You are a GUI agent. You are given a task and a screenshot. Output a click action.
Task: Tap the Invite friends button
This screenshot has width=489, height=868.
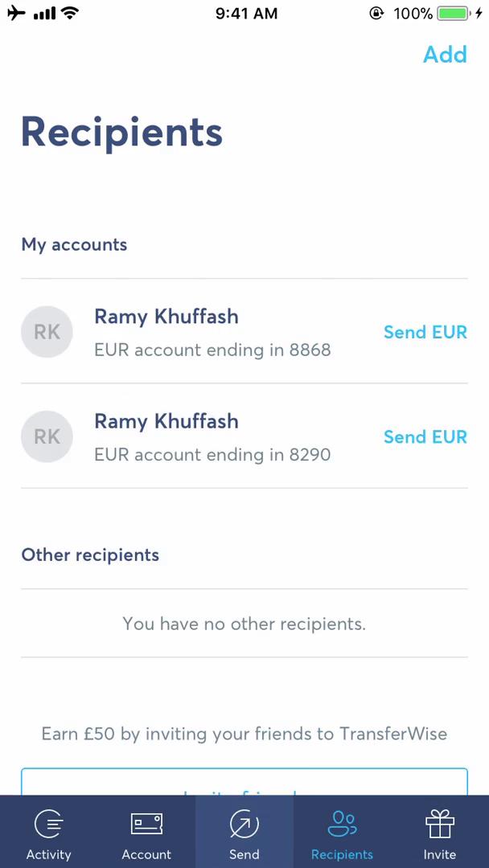(x=244, y=790)
